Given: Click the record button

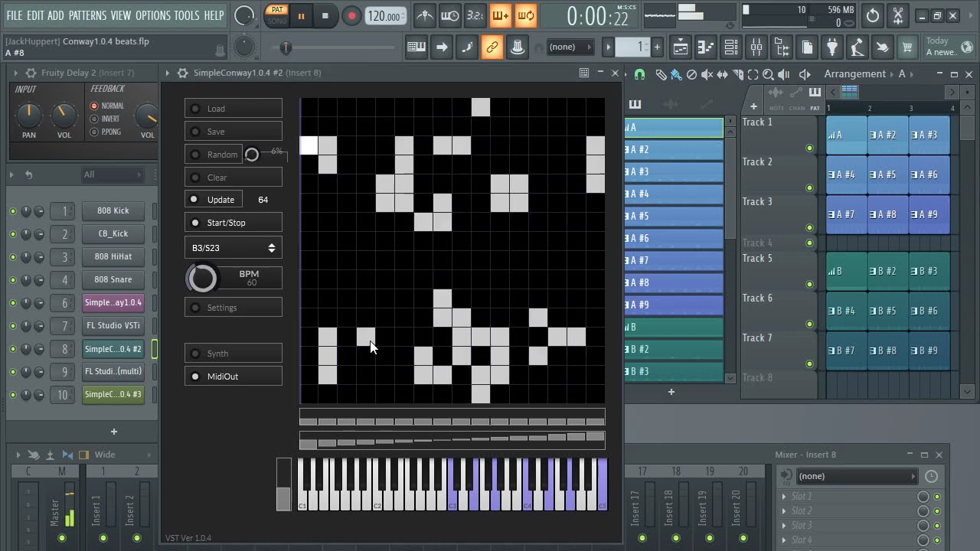Looking at the screenshot, I should point(351,15).
